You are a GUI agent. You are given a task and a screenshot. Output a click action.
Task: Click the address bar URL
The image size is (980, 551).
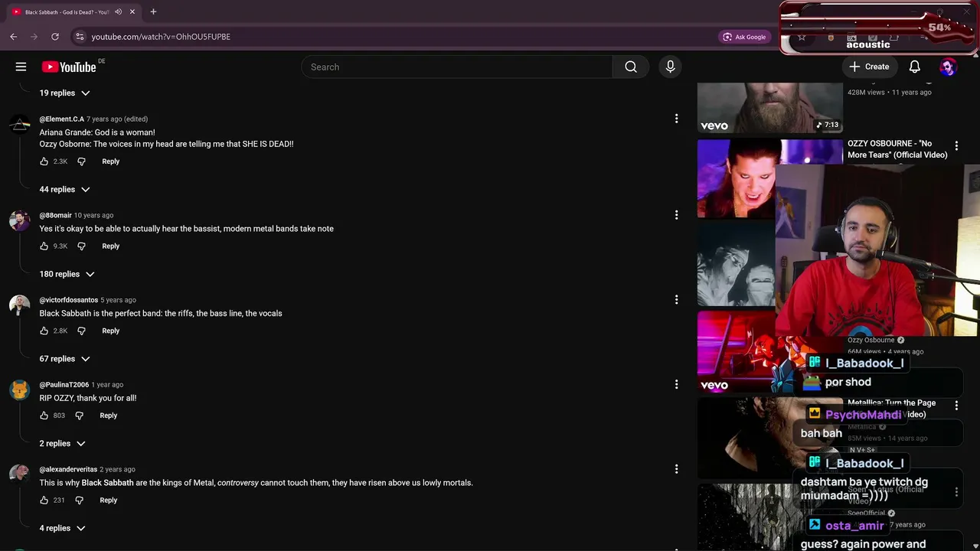161,37
